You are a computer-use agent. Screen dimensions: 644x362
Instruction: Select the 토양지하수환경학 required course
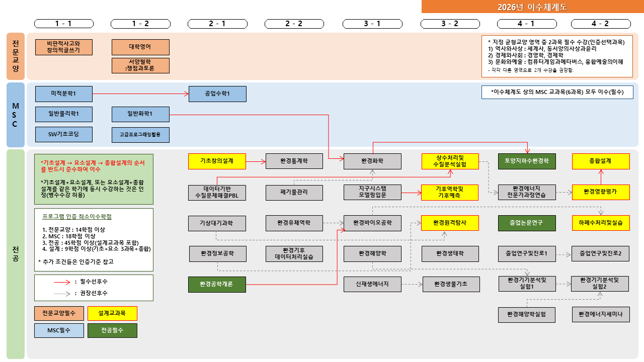tap(527, 161)
